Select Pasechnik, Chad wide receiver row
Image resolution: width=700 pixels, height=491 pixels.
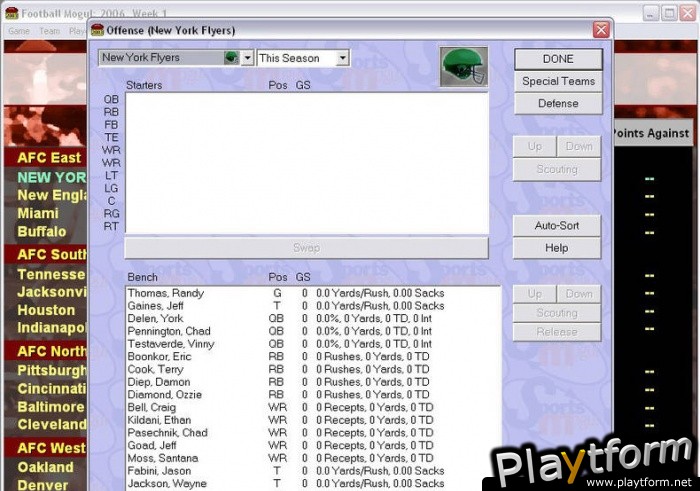coord(312,433)
